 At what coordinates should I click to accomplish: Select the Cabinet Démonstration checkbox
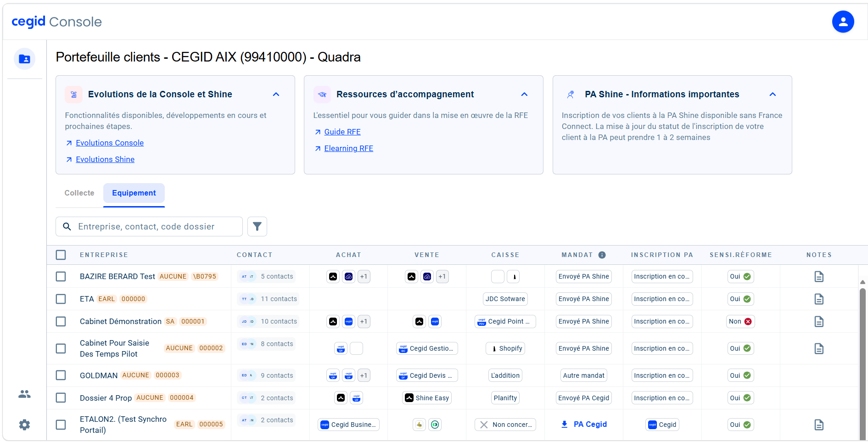point(61,321)
